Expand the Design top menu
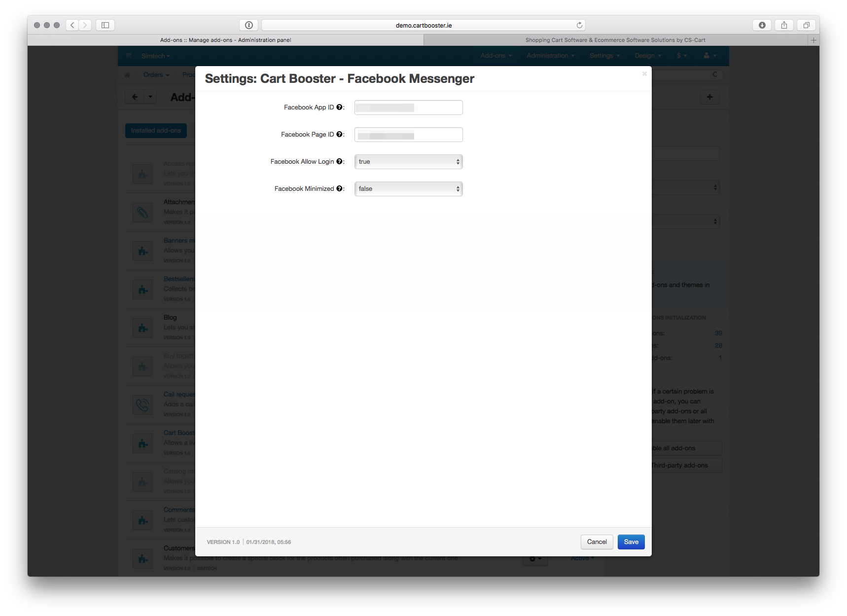Screen dimensions: 847x616 pos(648,56)
